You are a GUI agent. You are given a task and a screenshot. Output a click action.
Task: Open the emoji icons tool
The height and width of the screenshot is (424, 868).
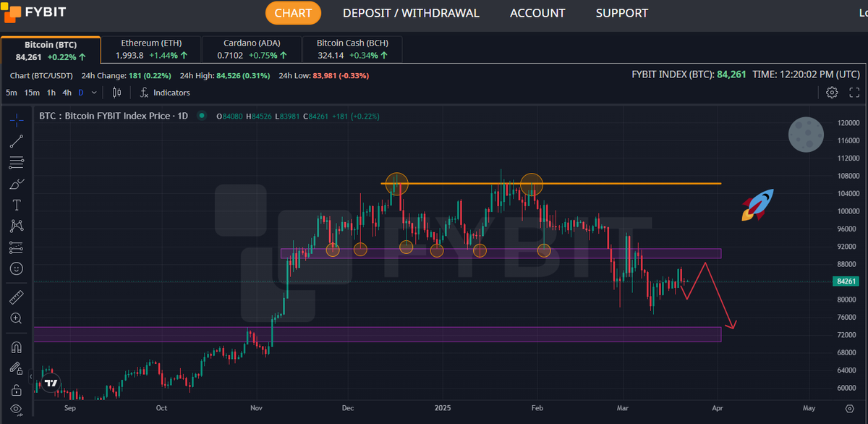coord(17,268)
